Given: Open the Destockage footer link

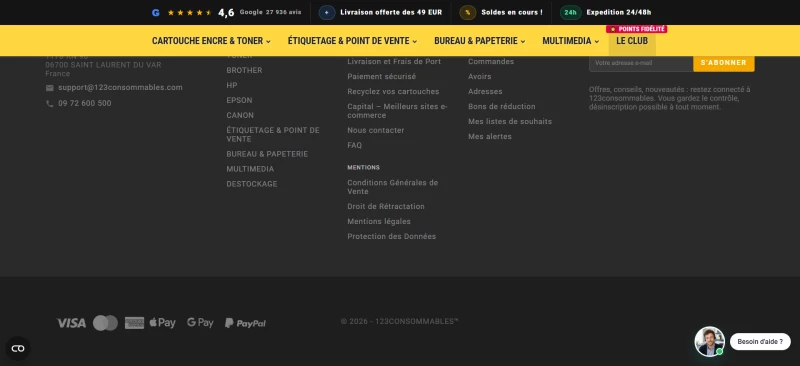Looking at the screenshot, I should click(252, 184).
